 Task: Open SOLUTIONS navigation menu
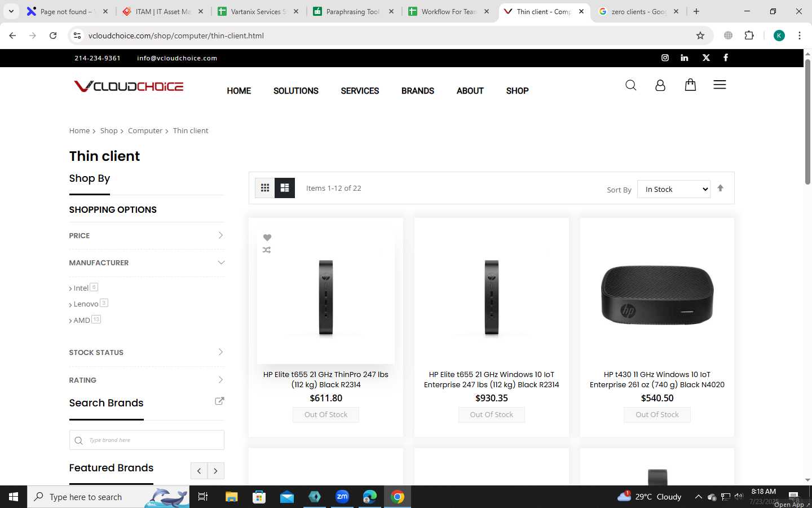(x=296, y=91)
